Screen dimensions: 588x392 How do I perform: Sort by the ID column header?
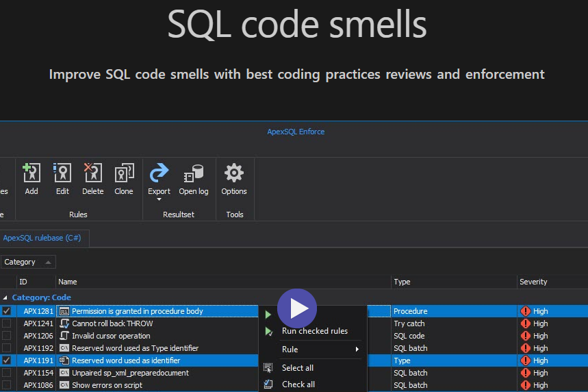[23, 282]
